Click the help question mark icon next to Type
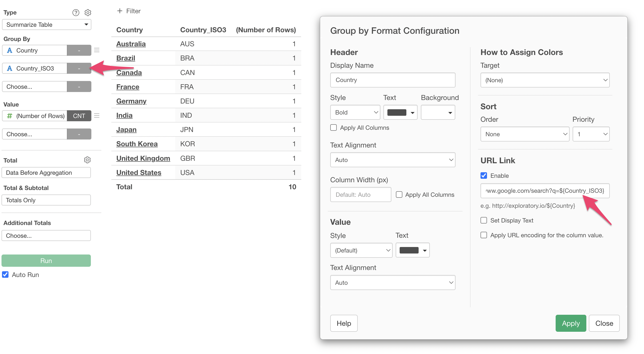The height and width of the screenshot is (354, 644). tap(76, 12)
